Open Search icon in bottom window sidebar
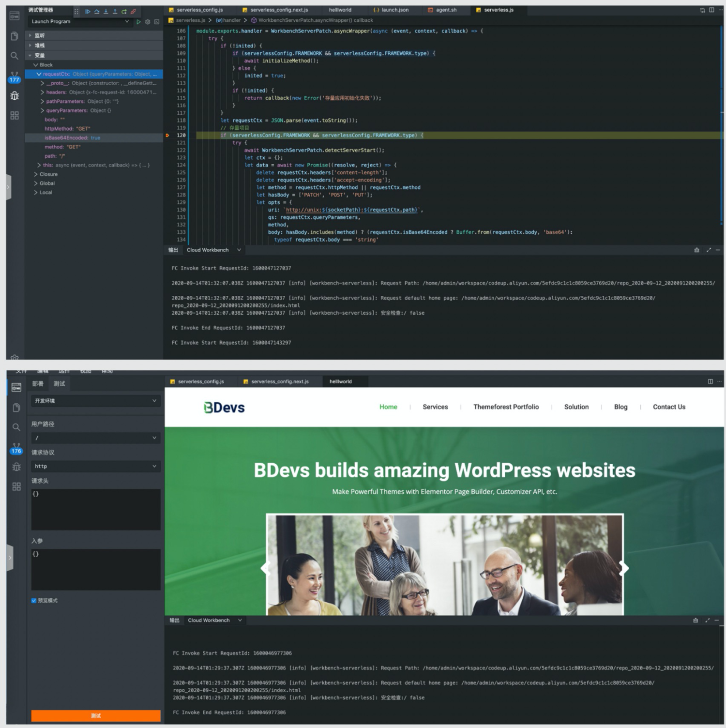Screen dimensions: 726x728 point(16,427)
